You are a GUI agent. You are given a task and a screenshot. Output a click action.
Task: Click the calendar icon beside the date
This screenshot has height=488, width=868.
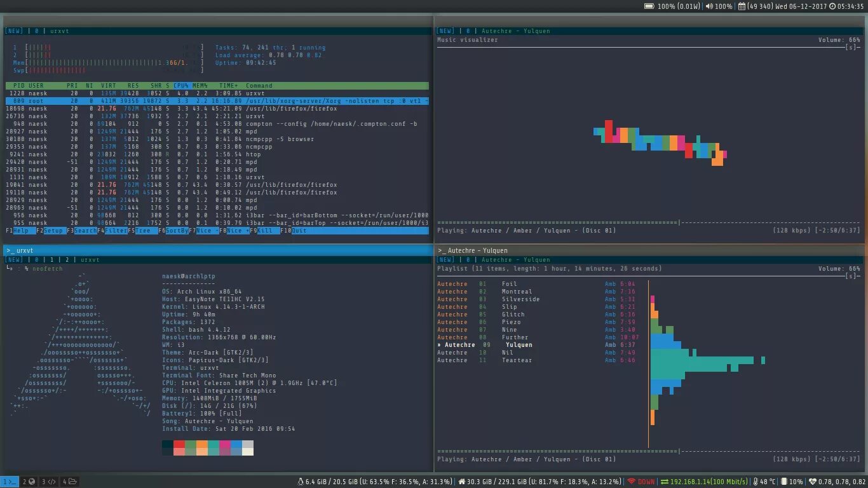742,6
